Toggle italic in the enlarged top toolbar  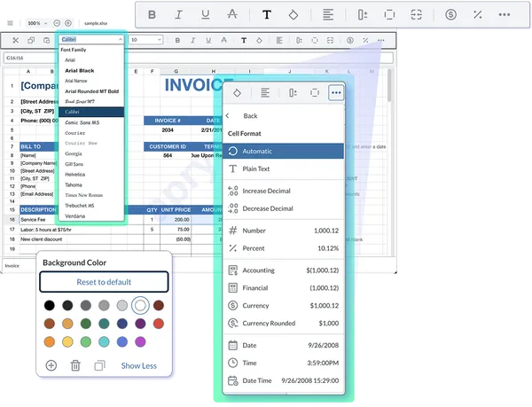(179, 15)
